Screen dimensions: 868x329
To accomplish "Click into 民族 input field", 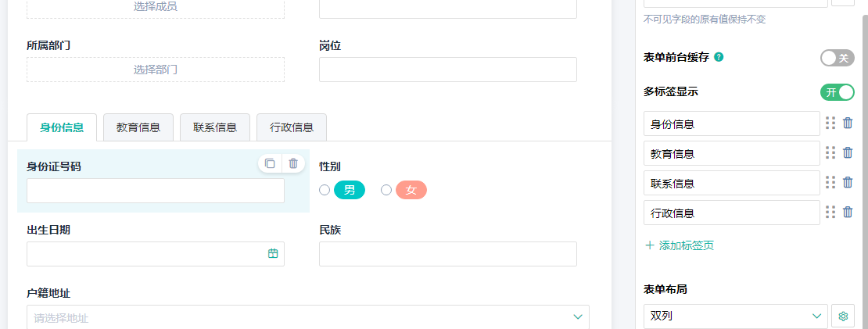I will 447,254.
